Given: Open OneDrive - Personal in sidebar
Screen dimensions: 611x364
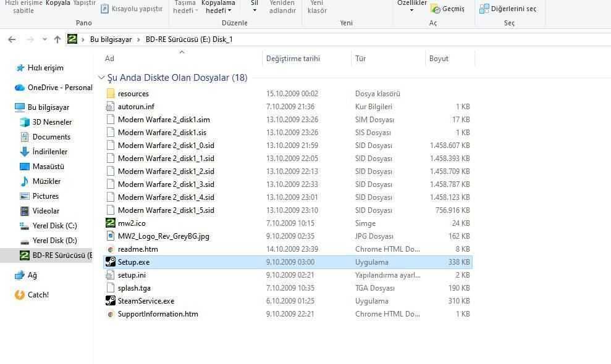Looking at the screenshot, I should tap(60, 88).
